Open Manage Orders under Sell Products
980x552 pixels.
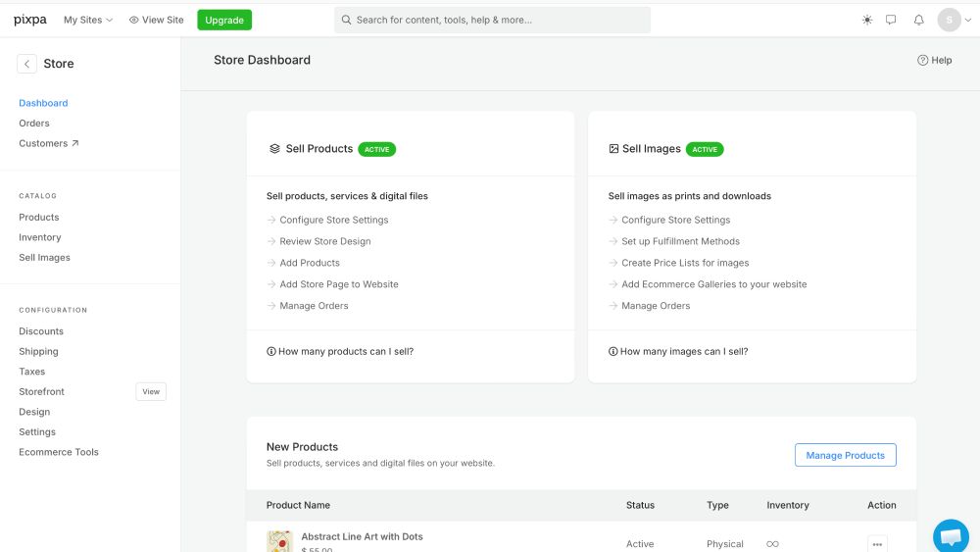(314, 306)
